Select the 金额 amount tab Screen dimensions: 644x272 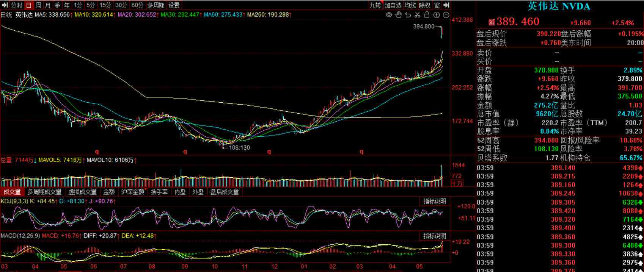coord(109,192)
